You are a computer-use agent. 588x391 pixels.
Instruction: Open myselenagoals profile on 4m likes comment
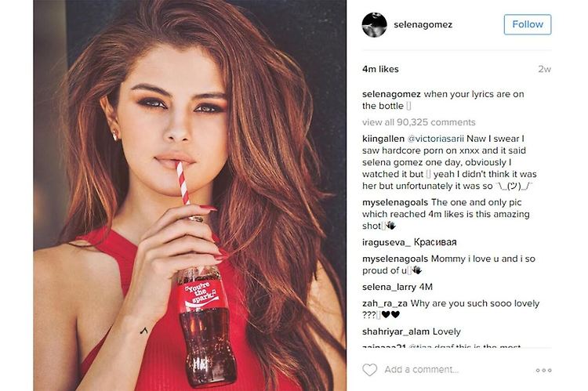coord(395,202)
